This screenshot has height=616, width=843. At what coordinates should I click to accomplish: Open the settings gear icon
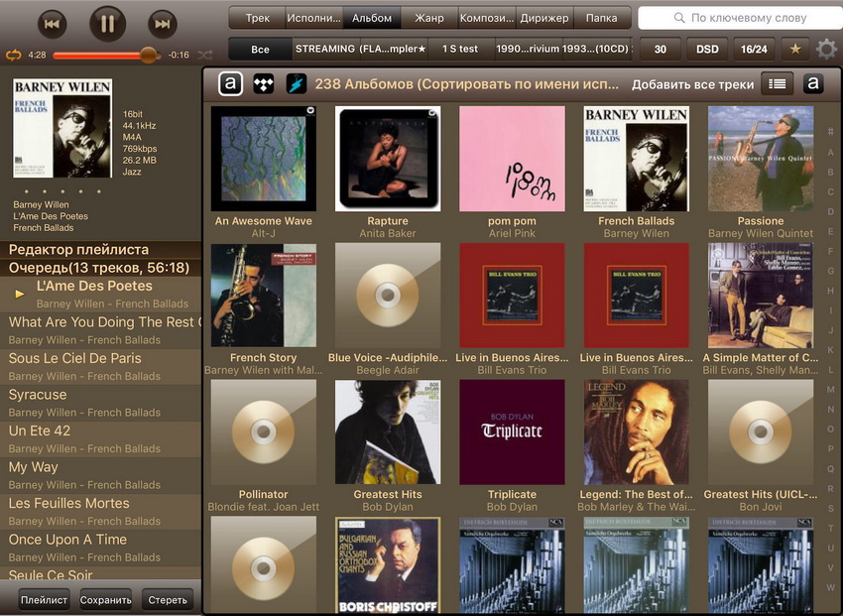tap(826, 50)
